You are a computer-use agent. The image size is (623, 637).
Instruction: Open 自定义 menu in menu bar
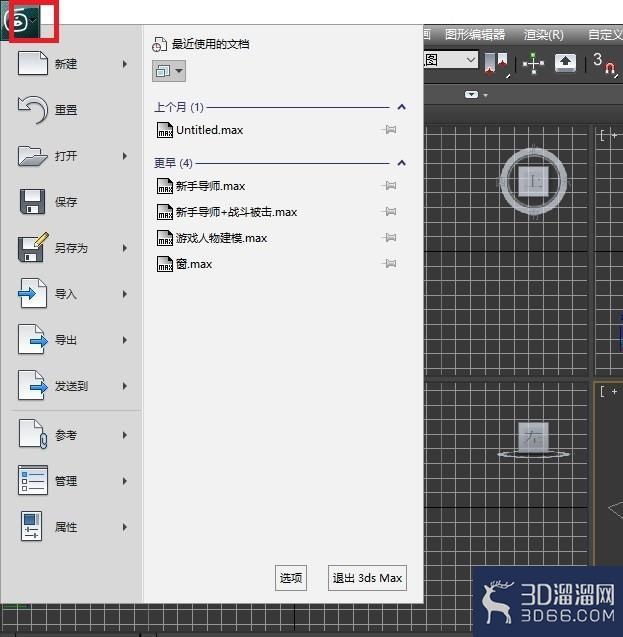click(605, 35)
